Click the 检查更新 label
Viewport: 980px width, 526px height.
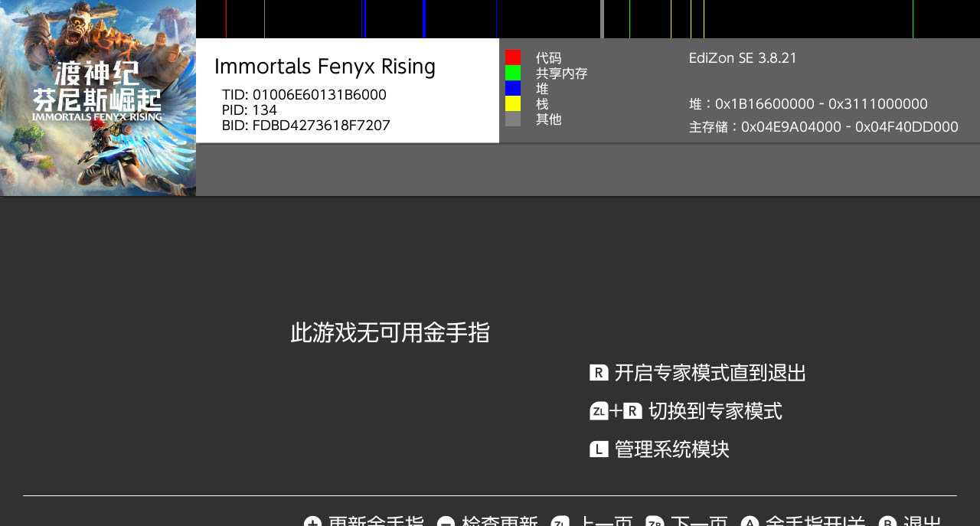500,521
